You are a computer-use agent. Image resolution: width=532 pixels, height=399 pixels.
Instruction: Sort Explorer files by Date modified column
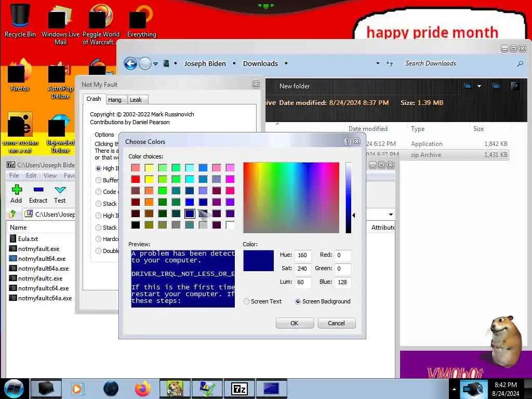click(368, 129)
